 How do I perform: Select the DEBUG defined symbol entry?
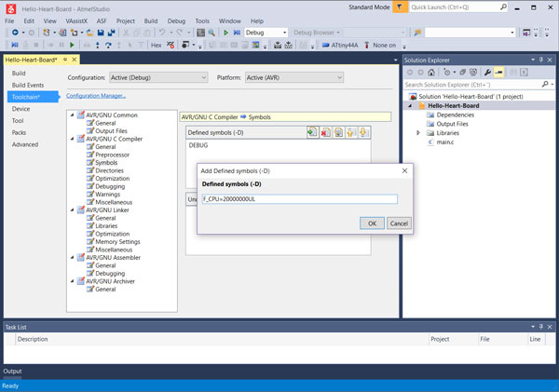point(198,145)
